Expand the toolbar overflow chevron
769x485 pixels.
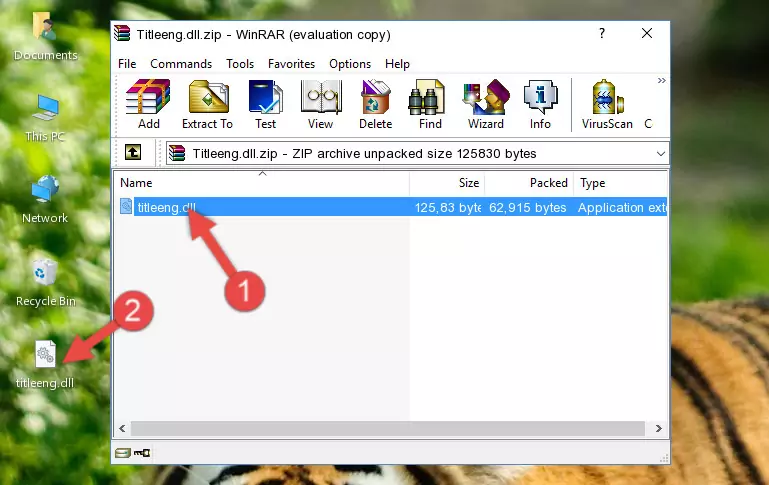pos(662,80)
